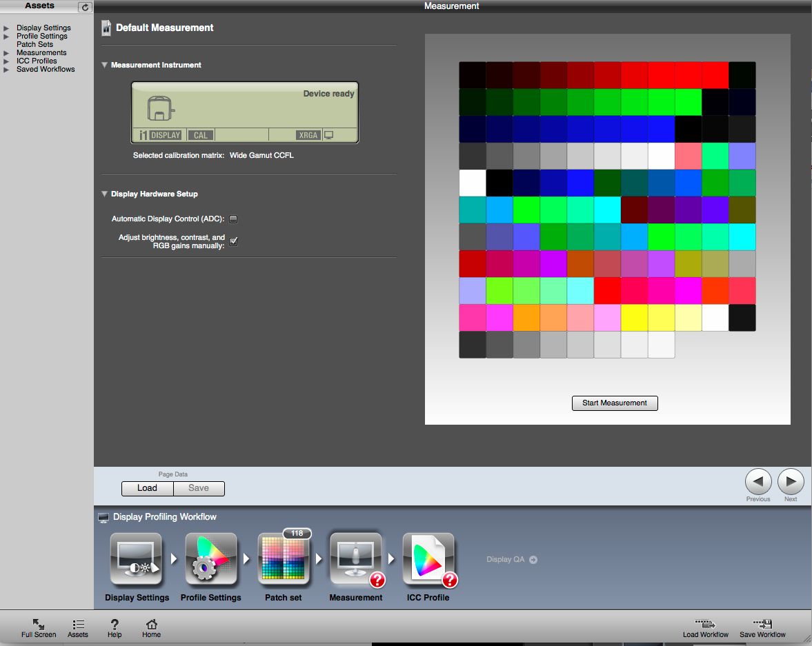Expand Display Settings in the Assets panel
Image resolution: width=812 pixels, height=646 pixels.
coord(8,28)
